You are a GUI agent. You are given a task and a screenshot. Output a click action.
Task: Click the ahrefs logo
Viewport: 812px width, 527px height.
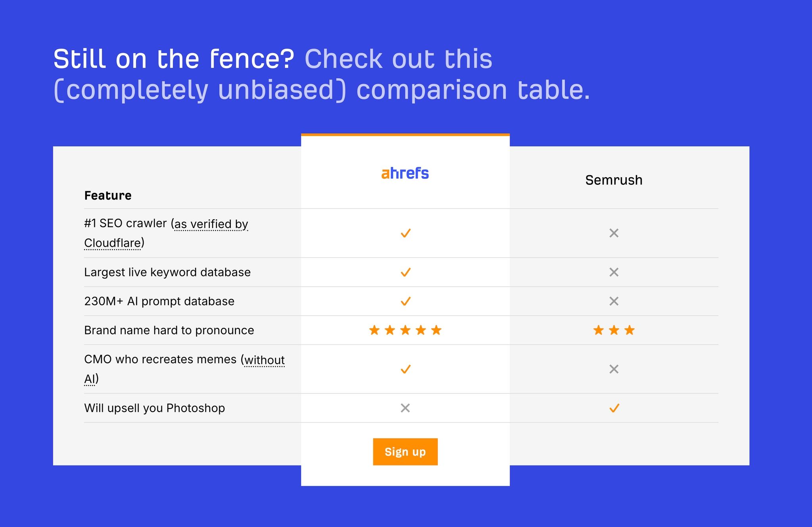point(405,174)
